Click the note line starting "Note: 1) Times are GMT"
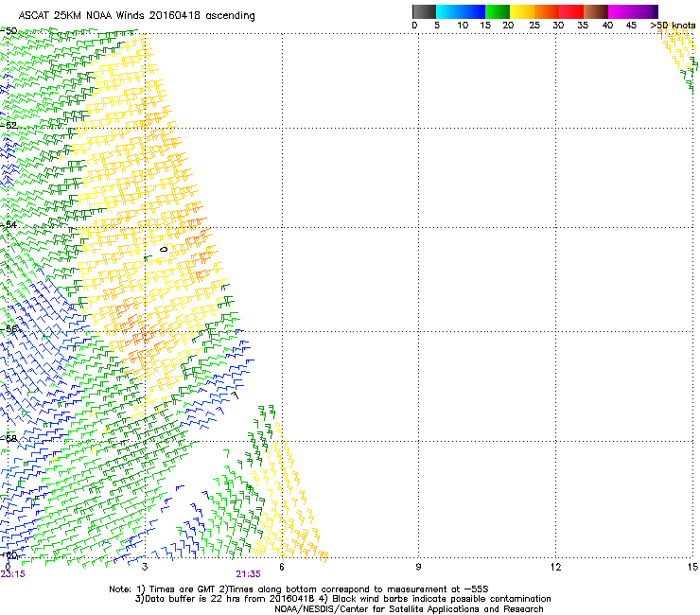This screenshot has height=615, width=700. [x=299, y=589]
